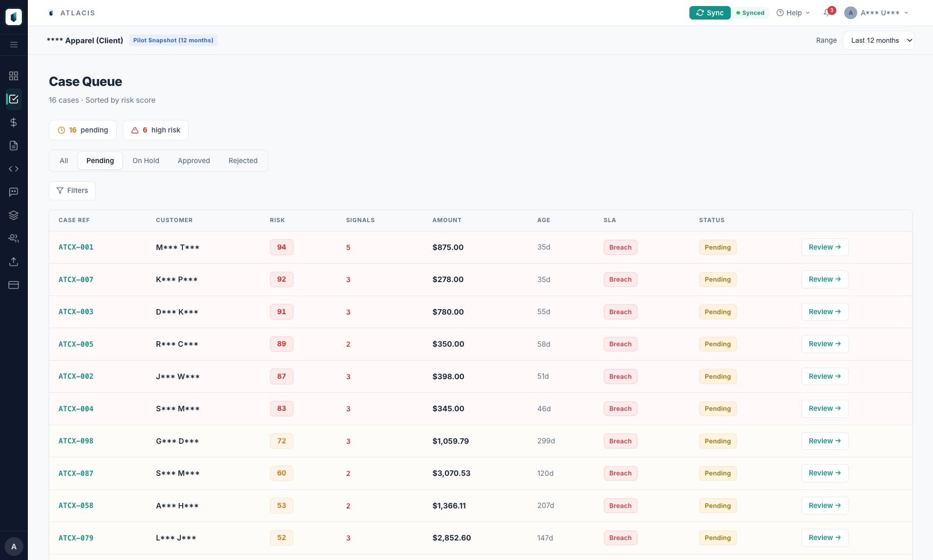Click Breach badge in ATCX-098 row
The width and height of the screenshot is (933, 560).
click(620, 441)
